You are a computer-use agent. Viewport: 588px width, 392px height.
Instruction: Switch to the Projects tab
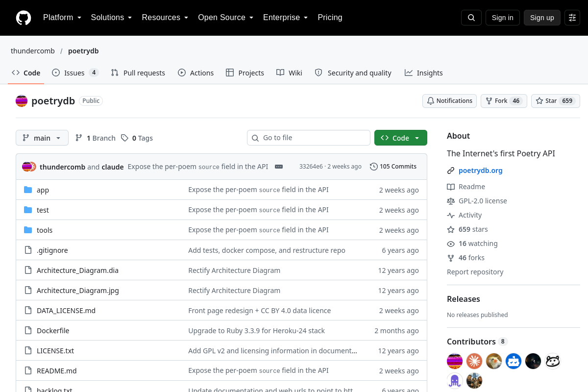click(245, 73)
